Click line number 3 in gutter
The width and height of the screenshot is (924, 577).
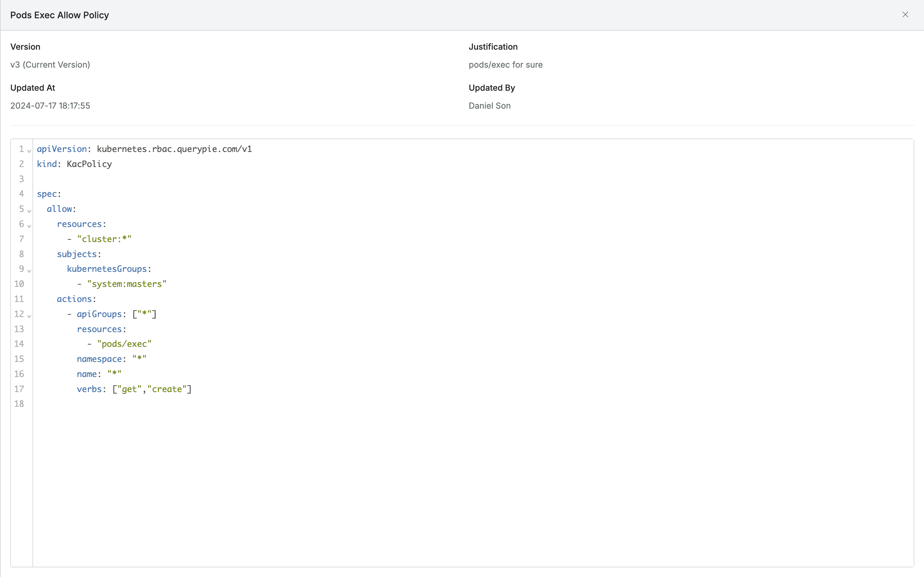[21, 179]
